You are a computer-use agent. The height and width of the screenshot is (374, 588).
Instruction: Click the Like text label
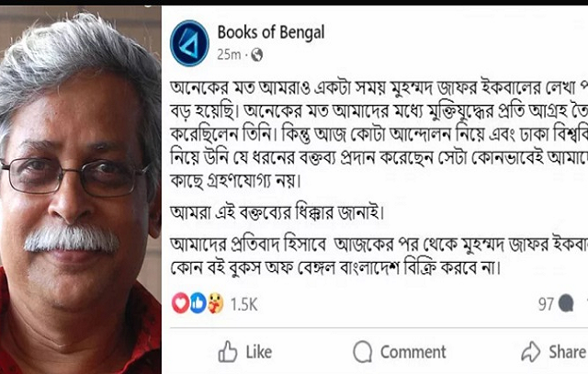point(259,352)
